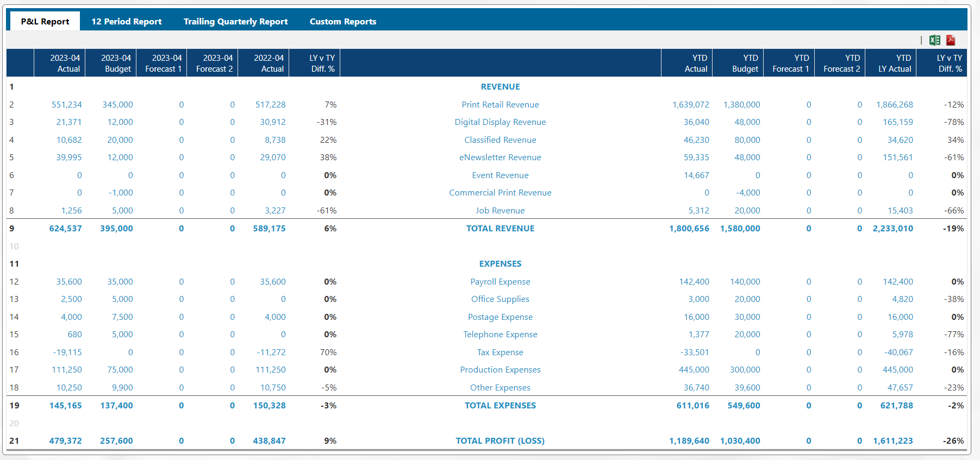Click YTD Actual total revenue 1,800,656
Screen dimensions: 980x460
689,229
